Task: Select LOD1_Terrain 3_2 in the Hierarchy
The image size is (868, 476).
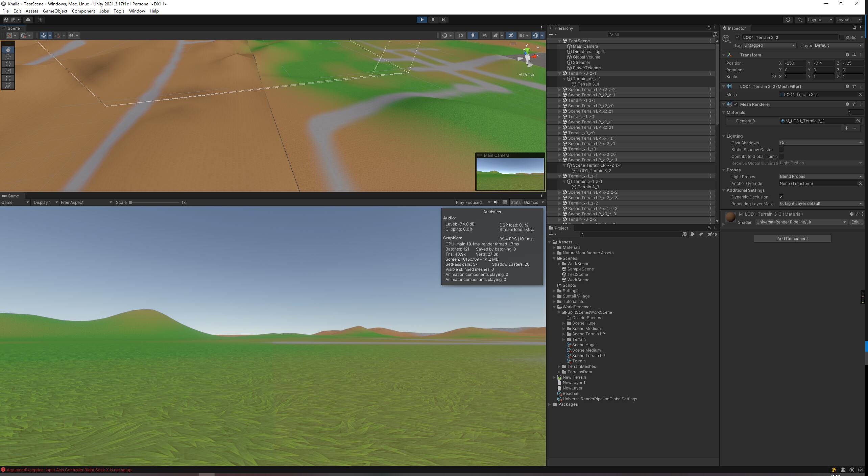Action: 594,171
